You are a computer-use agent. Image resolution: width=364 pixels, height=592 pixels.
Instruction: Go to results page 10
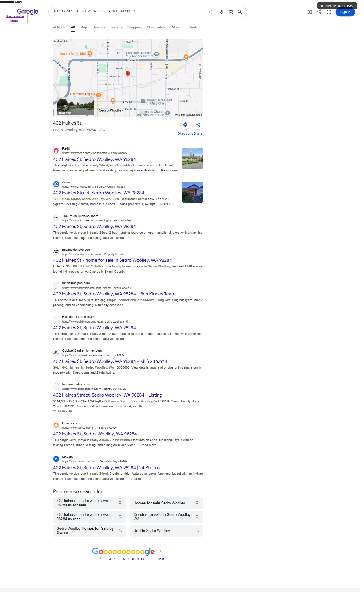tap(142, 559)
